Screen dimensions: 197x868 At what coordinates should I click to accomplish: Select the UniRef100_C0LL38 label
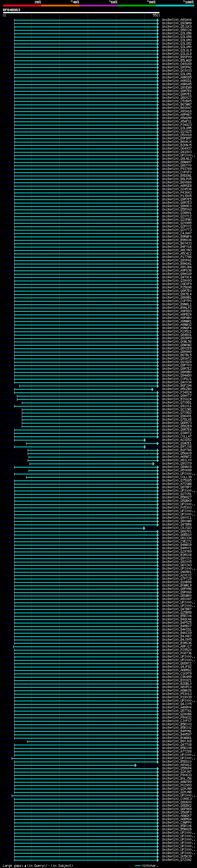point(177,477)
